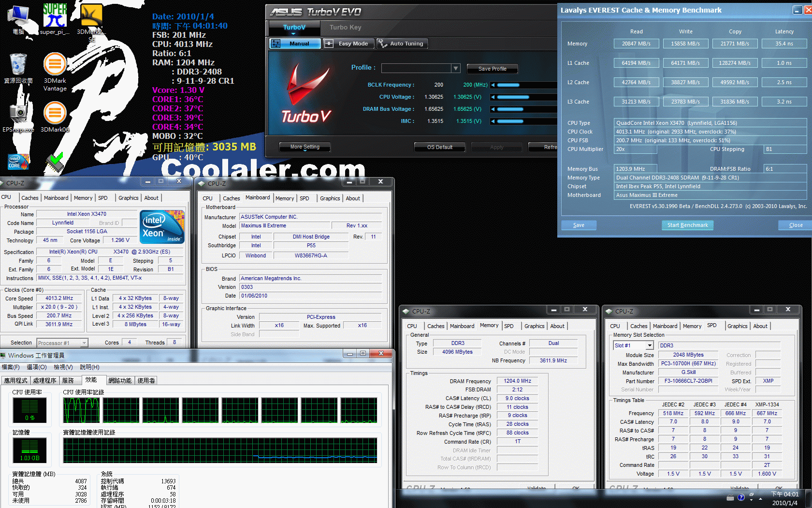Viewport: 812px width, 508px height.
Task: Open the blue help tray icon
Action: pyautogui.click(x=741, y=497)
